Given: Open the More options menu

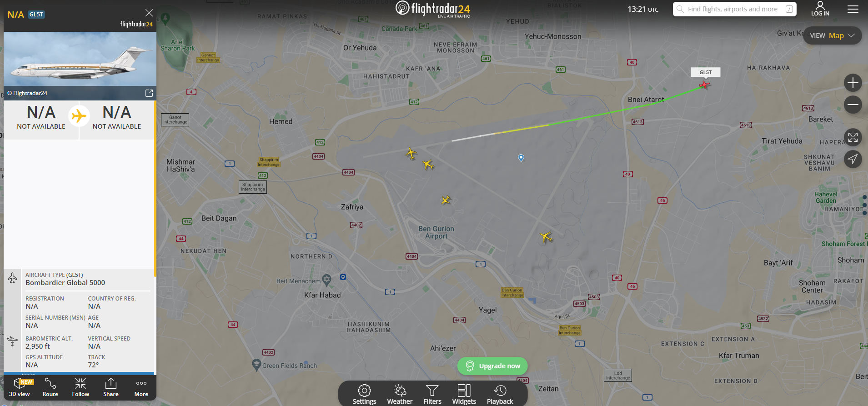Looking at the screenshot, I should click(141, 387).
